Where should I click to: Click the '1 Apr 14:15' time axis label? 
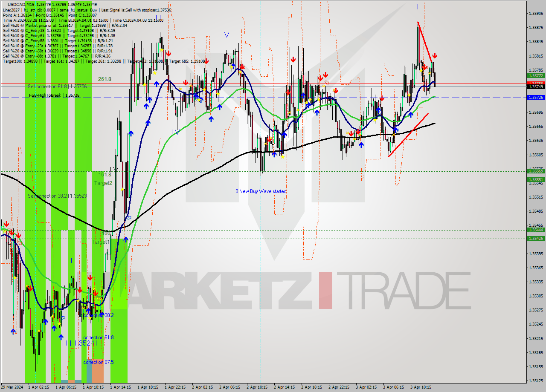(x=120, y=387)
